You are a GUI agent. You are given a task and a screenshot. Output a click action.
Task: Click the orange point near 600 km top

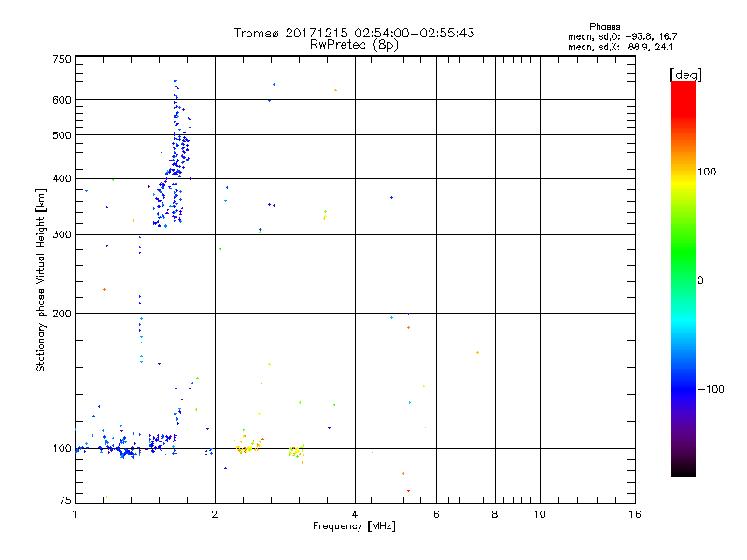(335, 90)
